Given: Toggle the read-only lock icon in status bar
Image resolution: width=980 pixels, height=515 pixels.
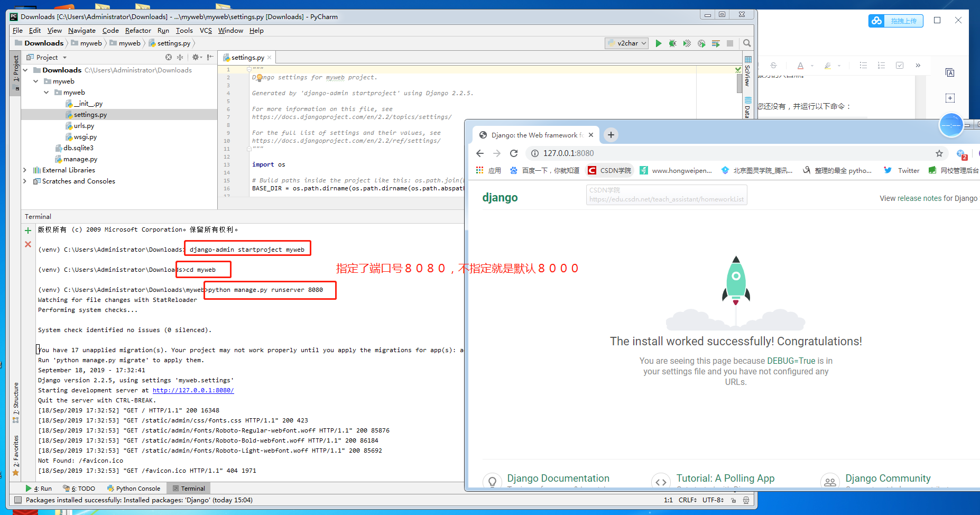Looking at the screenshot, I should coord(733,500).
